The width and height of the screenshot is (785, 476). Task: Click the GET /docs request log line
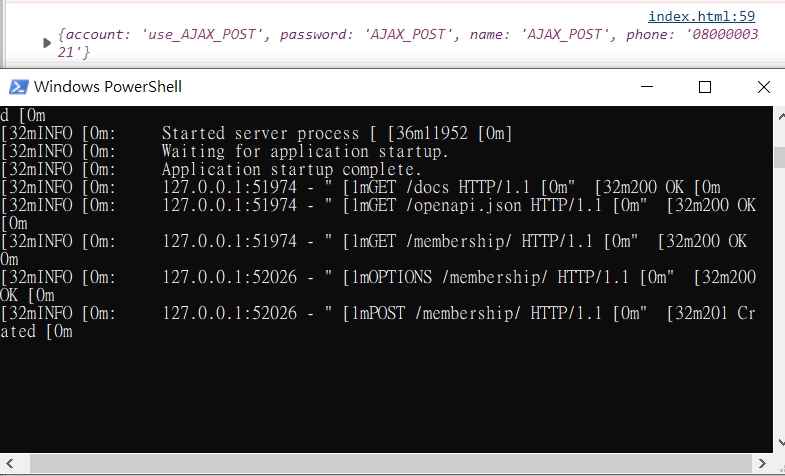pyautogui.click(x=360, y=187)
